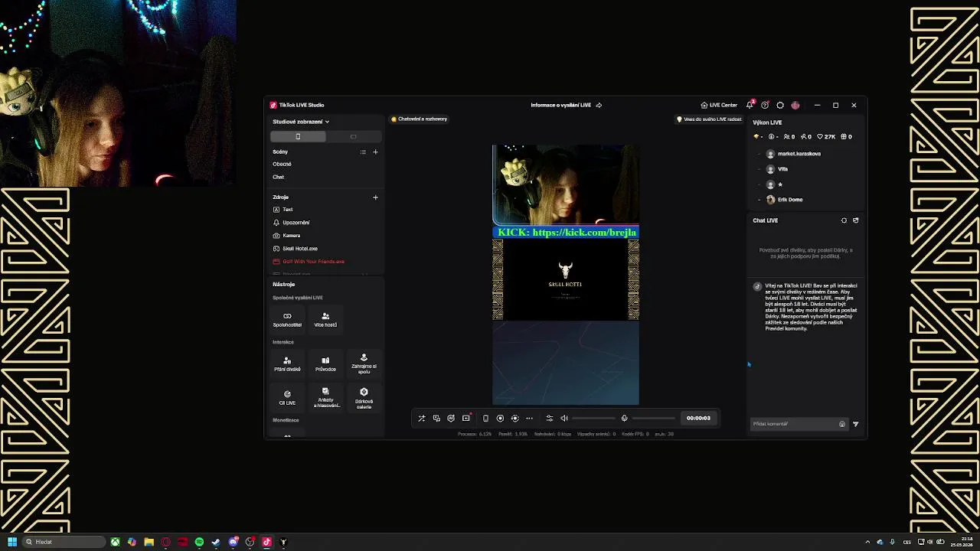
Task: Click the chat overlay icon in toolbar
Action: 436,419
